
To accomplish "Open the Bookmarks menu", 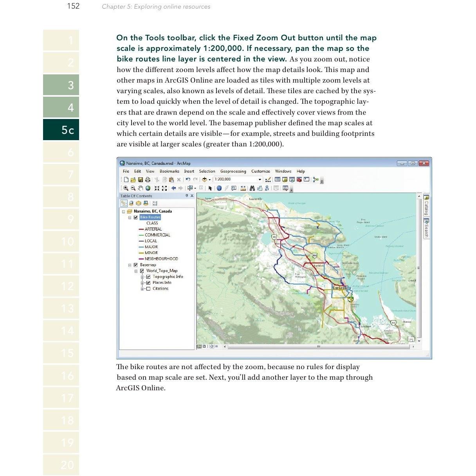I will [x=169, y=171].
